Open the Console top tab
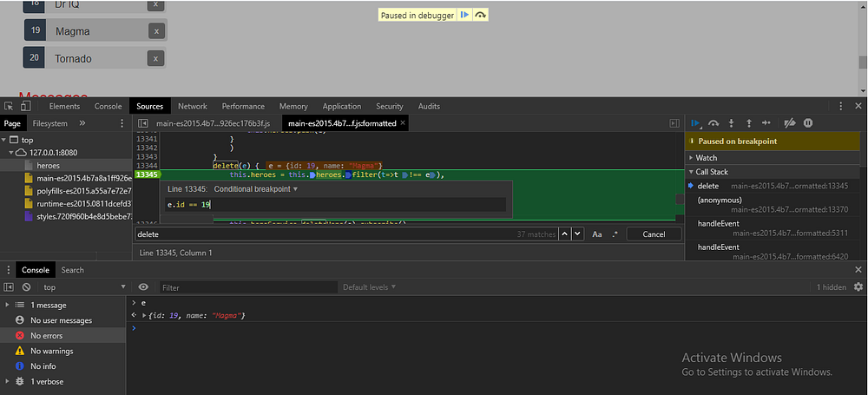Image resolution: width=868 pixels, height=395 pixels. coord(108,107)
